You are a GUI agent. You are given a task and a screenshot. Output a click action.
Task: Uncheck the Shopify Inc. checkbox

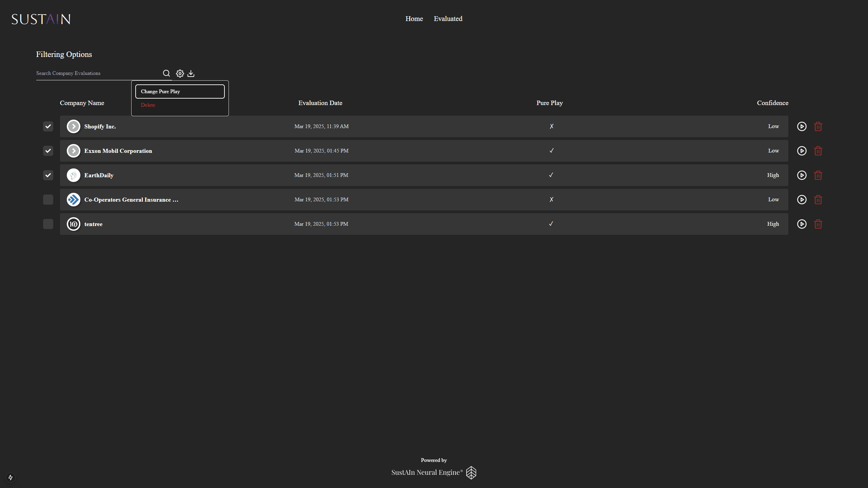pyautogui.click(x=48, y=126)
